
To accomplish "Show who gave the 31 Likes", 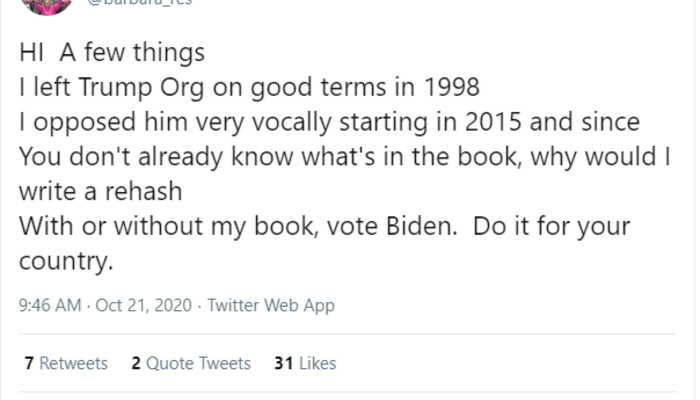I will (305, 364).
